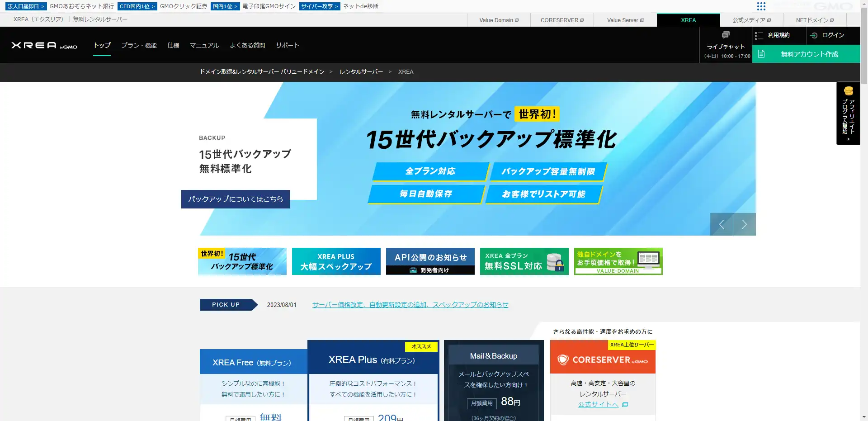
Task: Open the GMO services grid icon
Action: (x=761, y=6)
